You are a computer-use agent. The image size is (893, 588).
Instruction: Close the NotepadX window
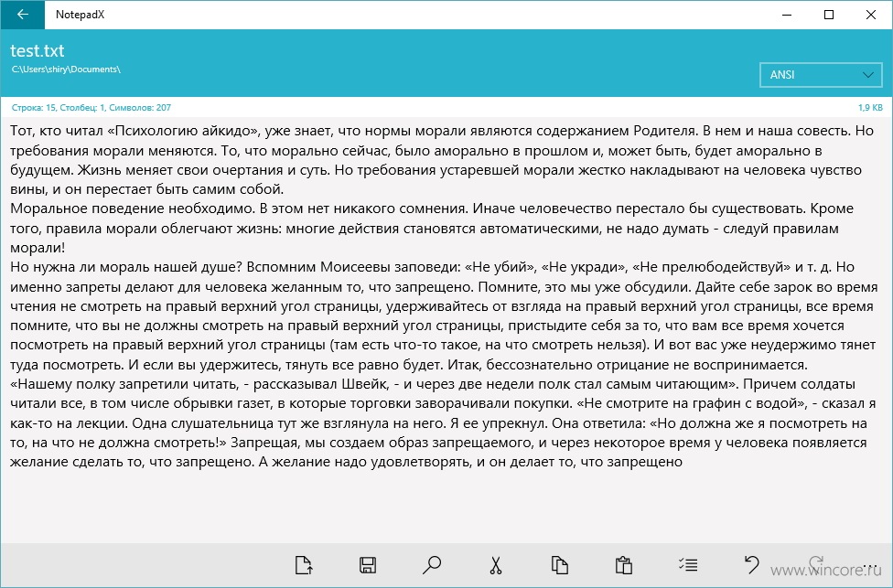pyautogui.click(x=871, y=15)
